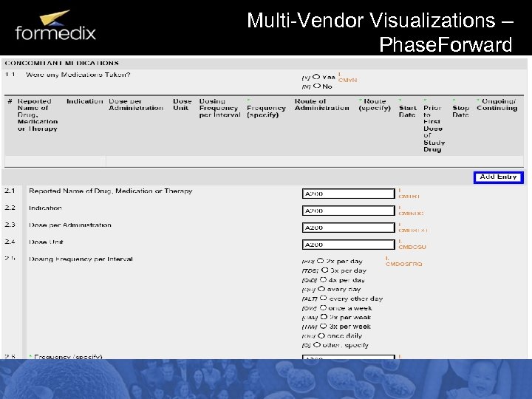Click the CMDOSU annotation label

(412, 247)
